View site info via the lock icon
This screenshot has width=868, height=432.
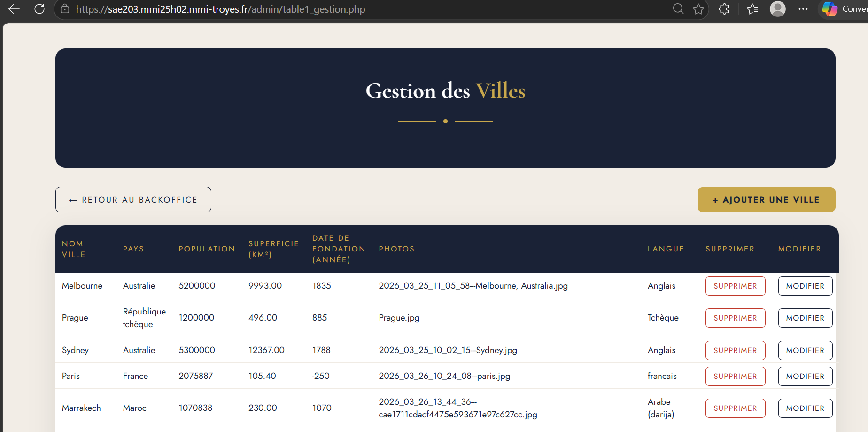(x=65, y=9)
